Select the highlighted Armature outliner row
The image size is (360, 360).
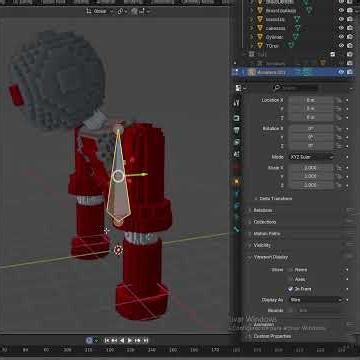click(x=293, y=72)
